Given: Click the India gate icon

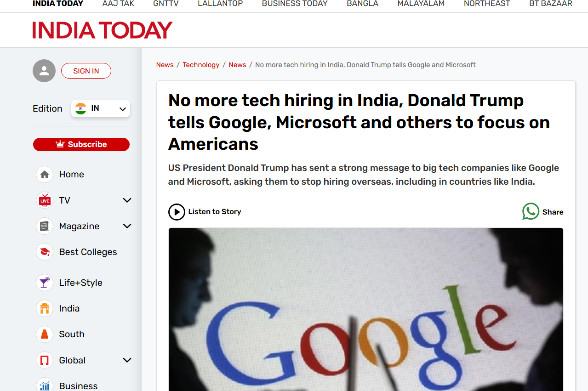Looking at the screenshot, I should pyautogui.click(x=45, y=308).
